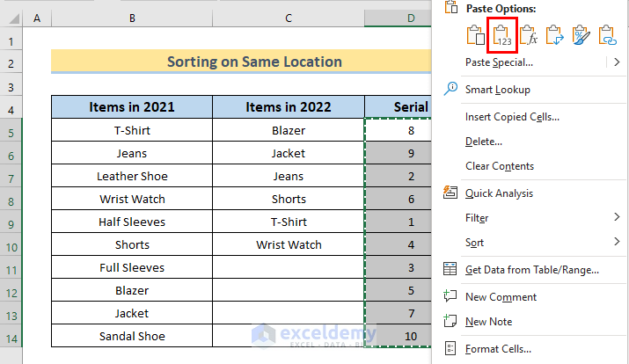Expand the Filter submenu arrow

tap(617, 217)
